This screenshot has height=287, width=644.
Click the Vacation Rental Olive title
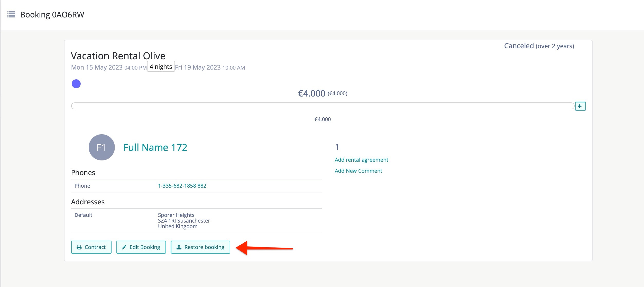118,55
